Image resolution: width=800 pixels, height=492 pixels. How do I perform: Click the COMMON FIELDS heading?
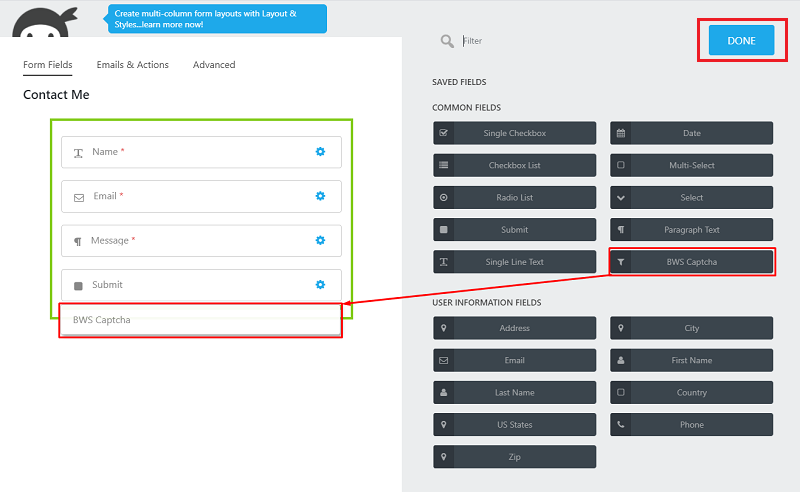(x=466, y=108)
